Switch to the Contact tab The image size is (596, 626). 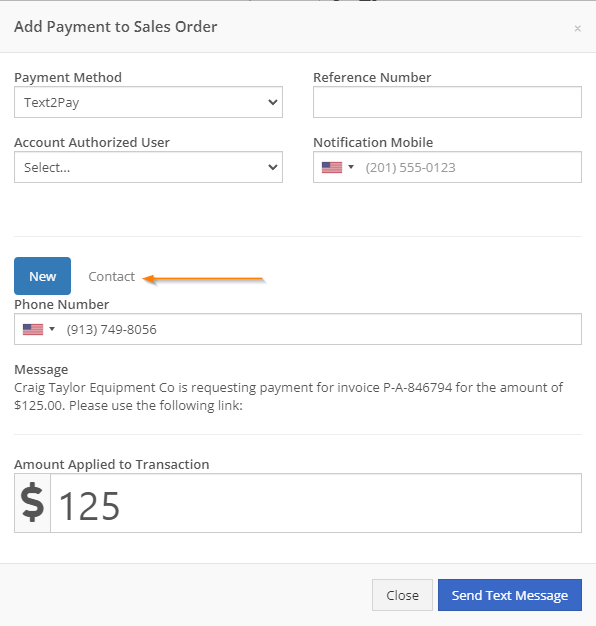pyautogui.click(x=111, y=276)
